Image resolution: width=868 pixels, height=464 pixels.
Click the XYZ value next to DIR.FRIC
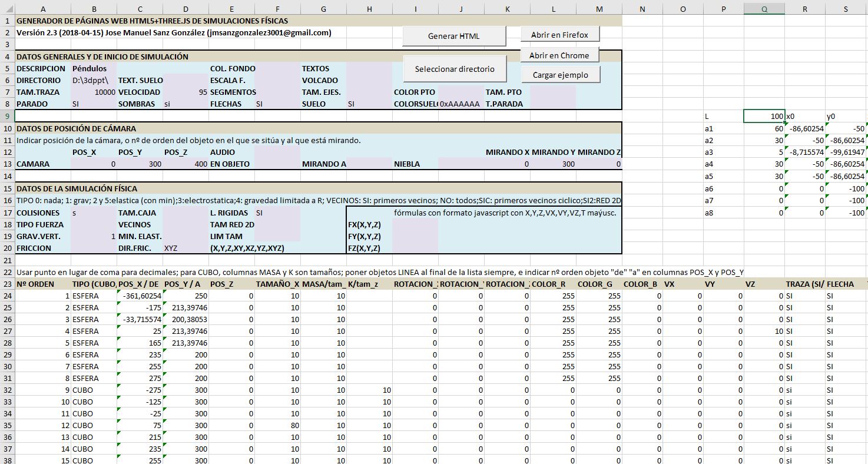[x=185, y=248]
